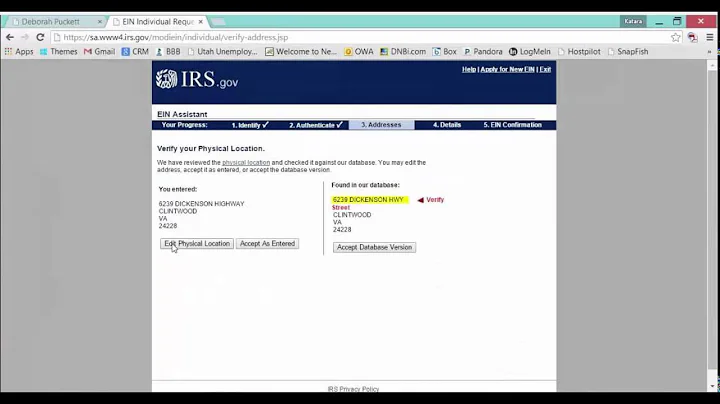Click the Exit link

[x=545, y=69]
